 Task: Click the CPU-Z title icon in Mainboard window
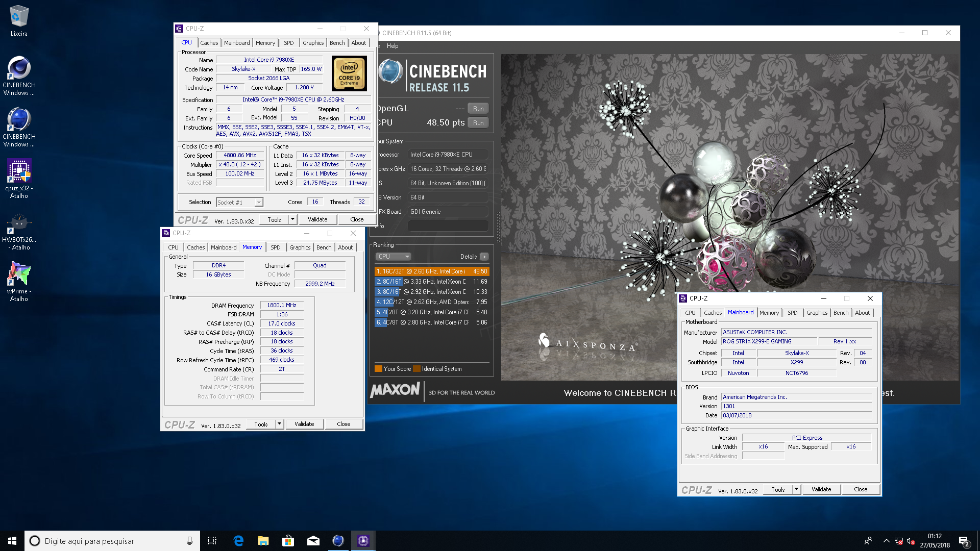[x=683, y=298]
